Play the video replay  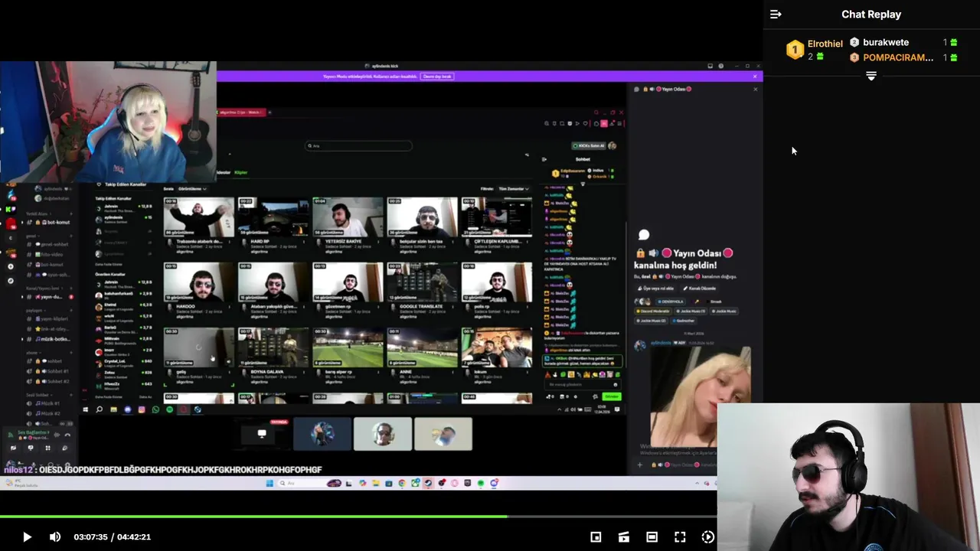click(27, 537)
